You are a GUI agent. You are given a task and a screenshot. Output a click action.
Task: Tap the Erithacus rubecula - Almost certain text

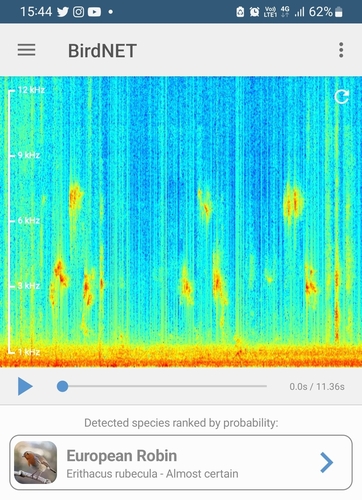[x=152, y=474]
